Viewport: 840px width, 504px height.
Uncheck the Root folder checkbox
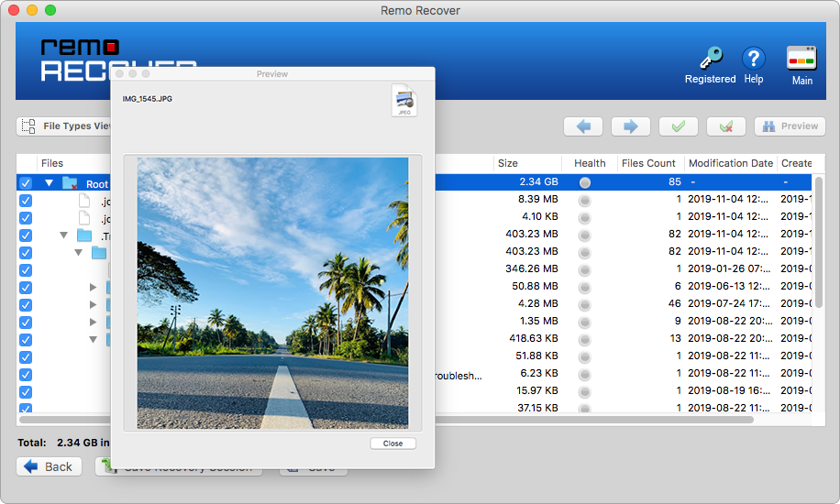click(x=26, y=183)
